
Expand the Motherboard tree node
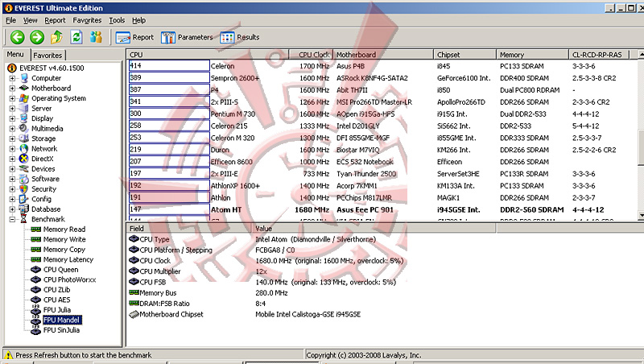[x=12, y=89]
